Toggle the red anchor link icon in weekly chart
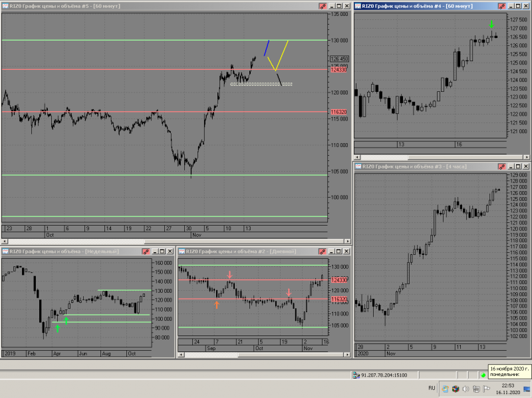This screenshot has width=532, height=398. [x=146, y=252]
